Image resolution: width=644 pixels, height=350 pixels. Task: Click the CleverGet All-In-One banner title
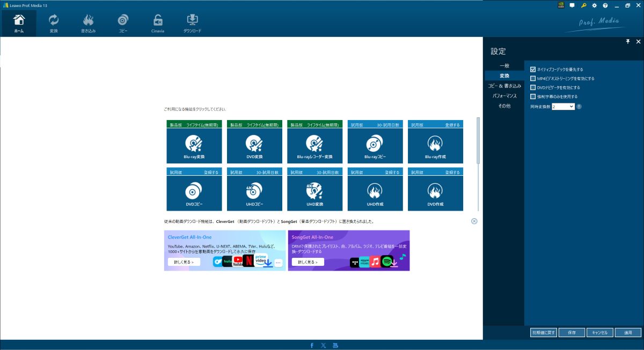coord(189,237)
